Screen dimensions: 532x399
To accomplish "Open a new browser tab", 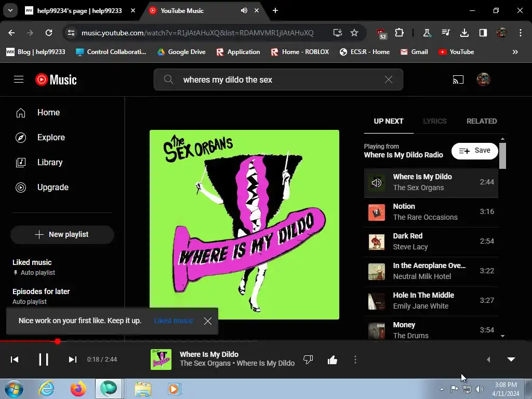I will coord(275,10).
